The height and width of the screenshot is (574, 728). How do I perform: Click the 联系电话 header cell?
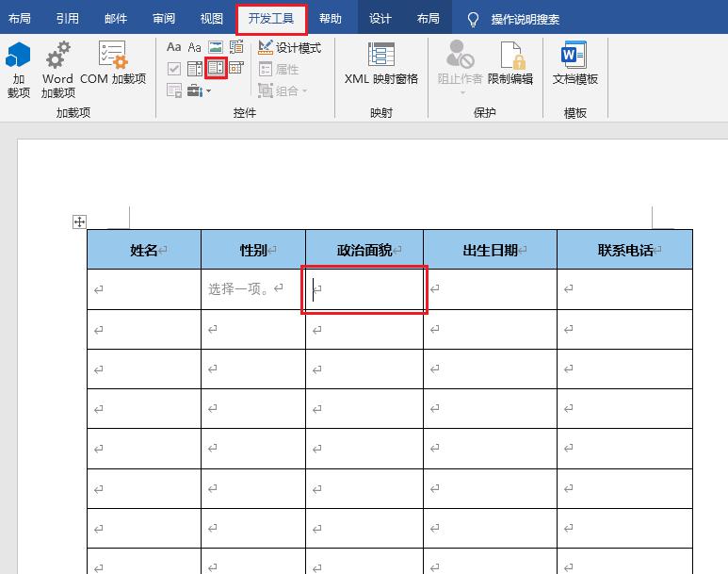(x=625, y=250)
